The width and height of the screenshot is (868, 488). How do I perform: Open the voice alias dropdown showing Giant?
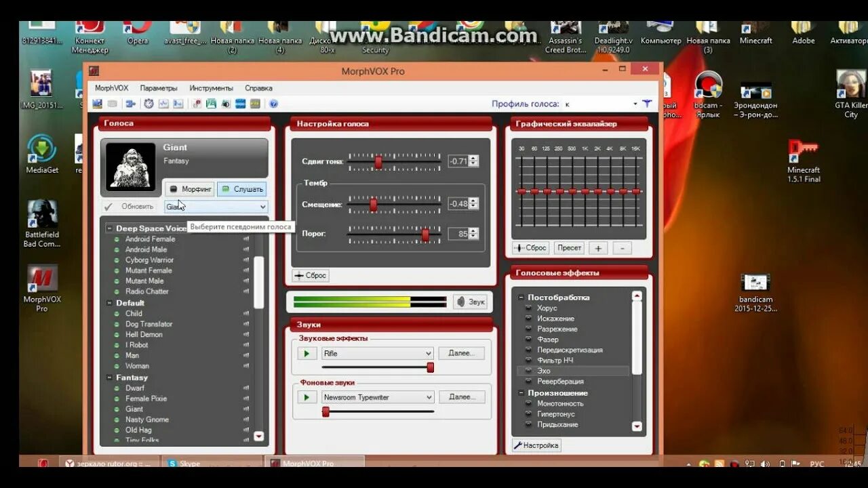coord(216,207)
